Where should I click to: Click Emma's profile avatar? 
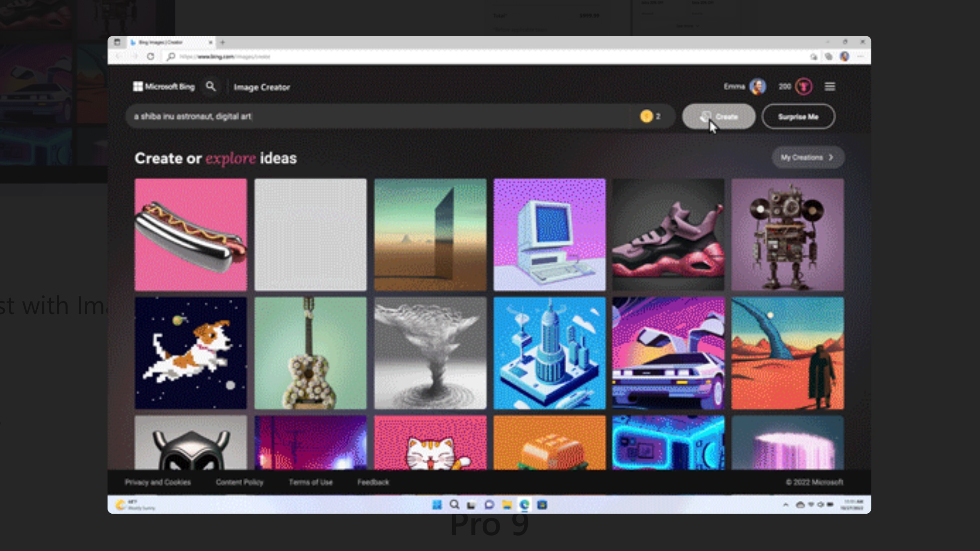pyautogui.click(x=758, y=86)
